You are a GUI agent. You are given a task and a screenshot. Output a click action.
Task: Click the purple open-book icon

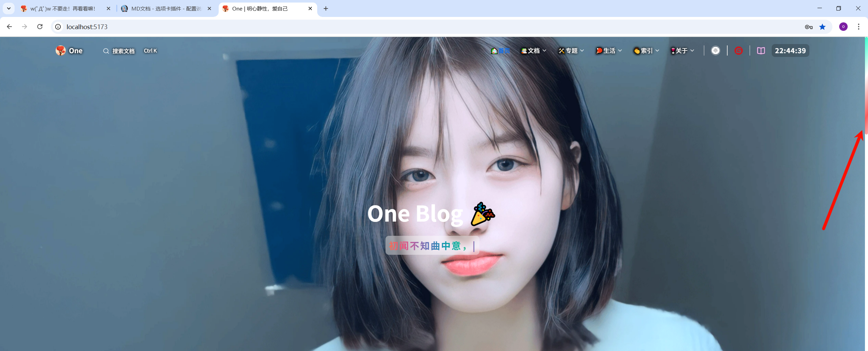pos(761,51)
